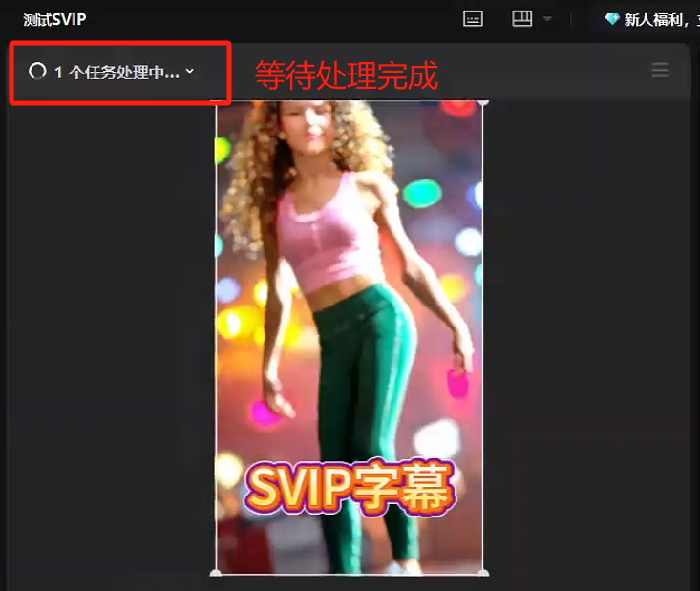Open the player hamburger menu
This screenshot has width=700, height=591.
(x=660, y=70)
